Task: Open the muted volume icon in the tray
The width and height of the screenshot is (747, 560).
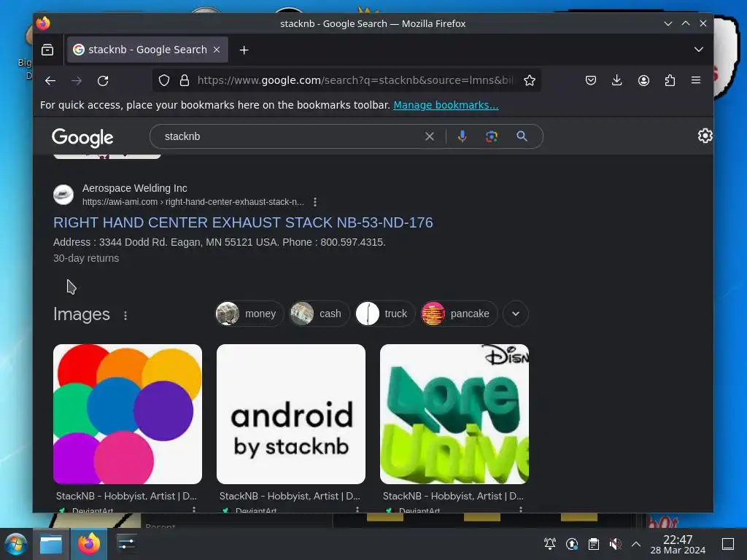Action: coord(615,544)
